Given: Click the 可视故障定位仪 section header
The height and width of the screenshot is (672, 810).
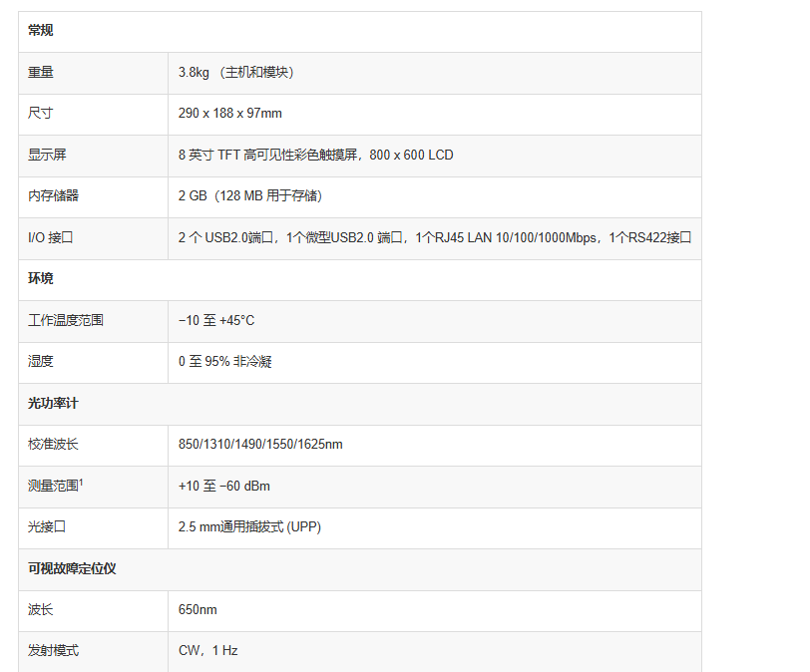Looking at the screenshot, I should point(72,568).
